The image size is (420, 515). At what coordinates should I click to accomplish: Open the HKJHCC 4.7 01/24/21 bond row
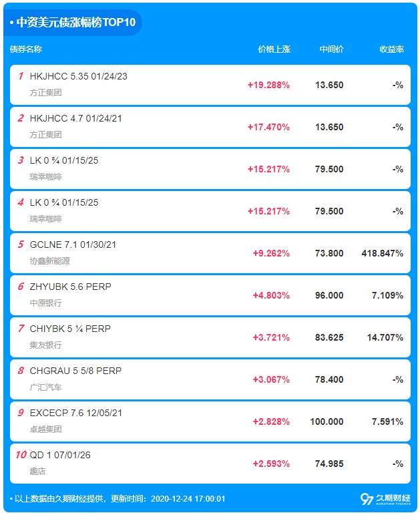click(x=75, y=119)
